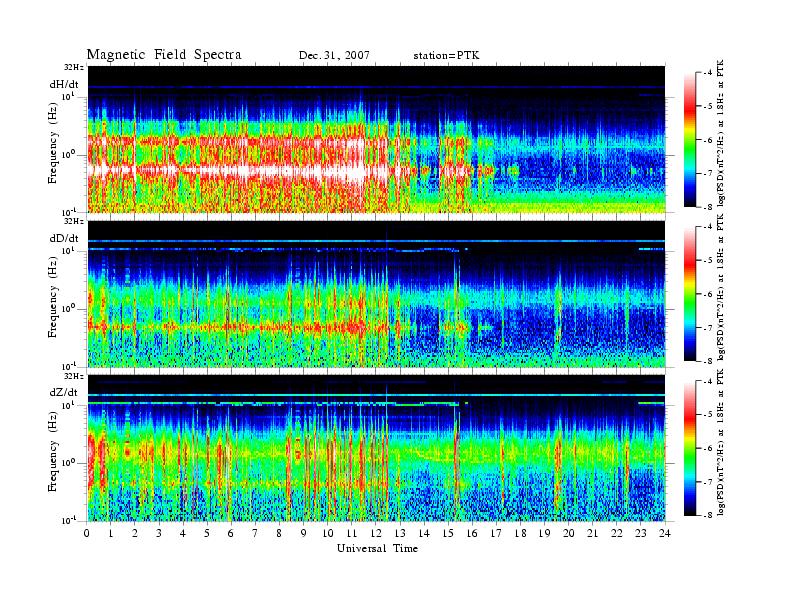
Task: Select the 'dH/dt' panel label
Action: [64, 85]
